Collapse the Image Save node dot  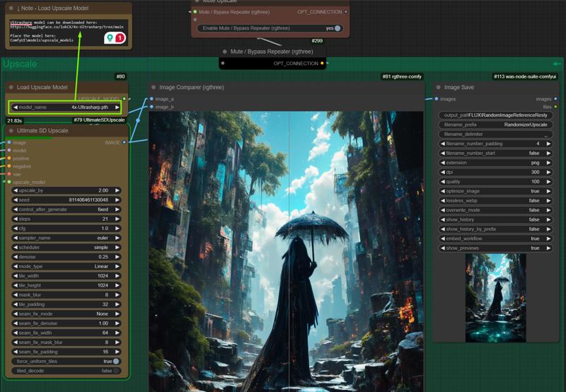(438, 87)
